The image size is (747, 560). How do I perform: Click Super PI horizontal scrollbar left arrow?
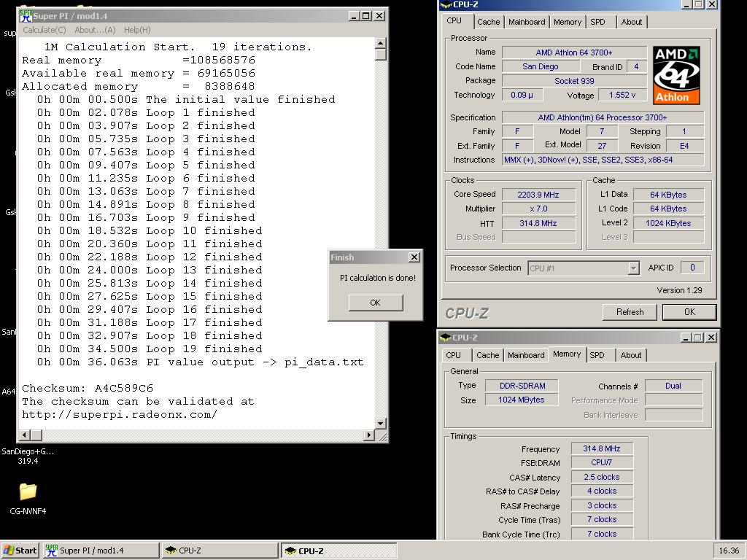coord(24,435)
